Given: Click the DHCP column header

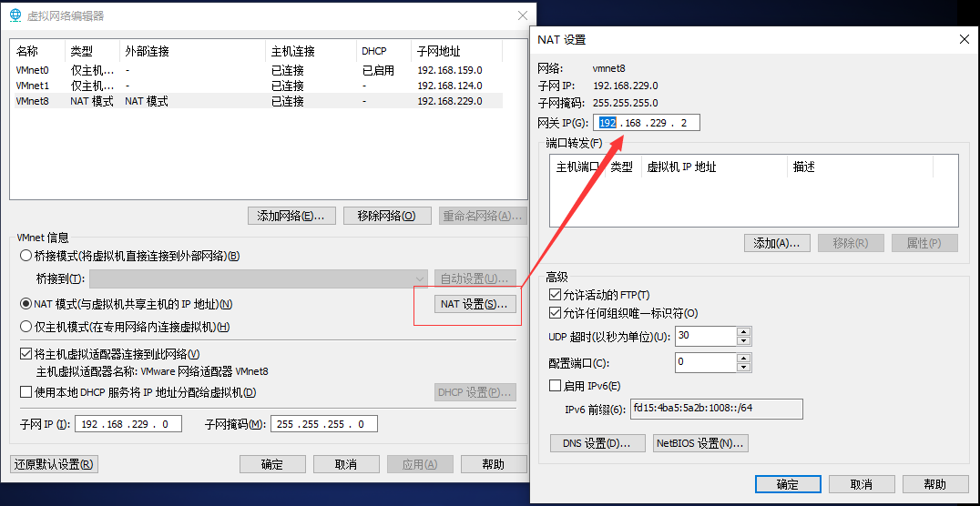Looking at the screenshot, I should click(x=383, y=51).
